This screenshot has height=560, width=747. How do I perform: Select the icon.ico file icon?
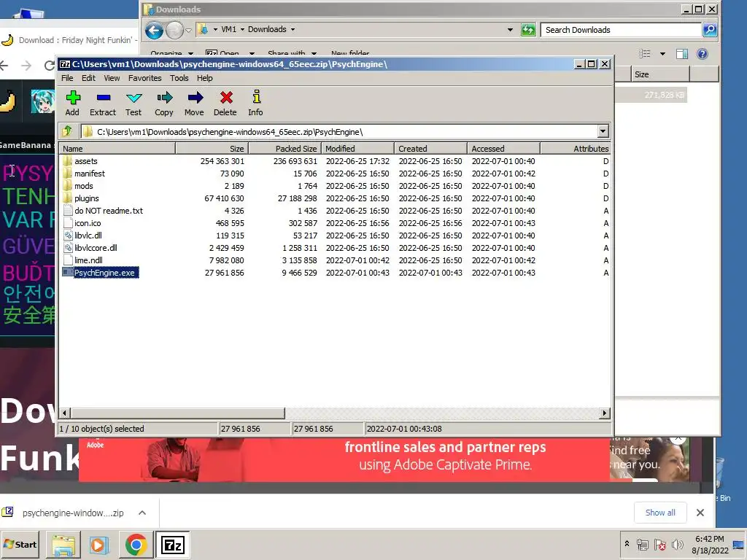click(x=68, y=223)
